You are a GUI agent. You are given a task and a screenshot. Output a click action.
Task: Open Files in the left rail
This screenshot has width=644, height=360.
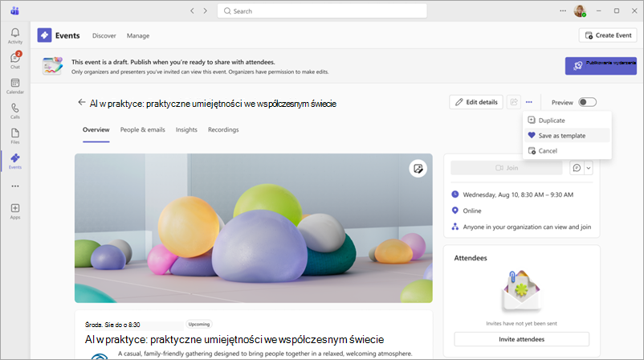click(x=15, y=136)
